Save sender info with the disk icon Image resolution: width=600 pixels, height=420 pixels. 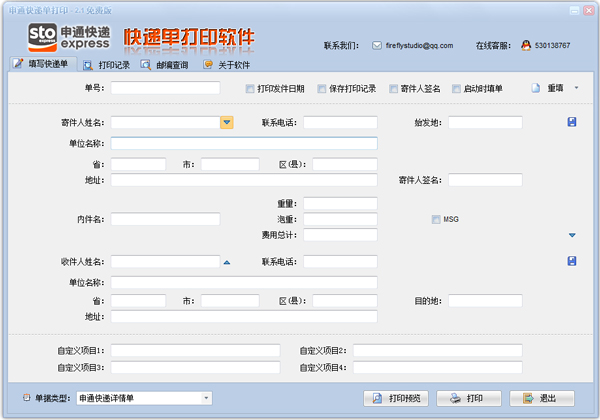(572, 122)
